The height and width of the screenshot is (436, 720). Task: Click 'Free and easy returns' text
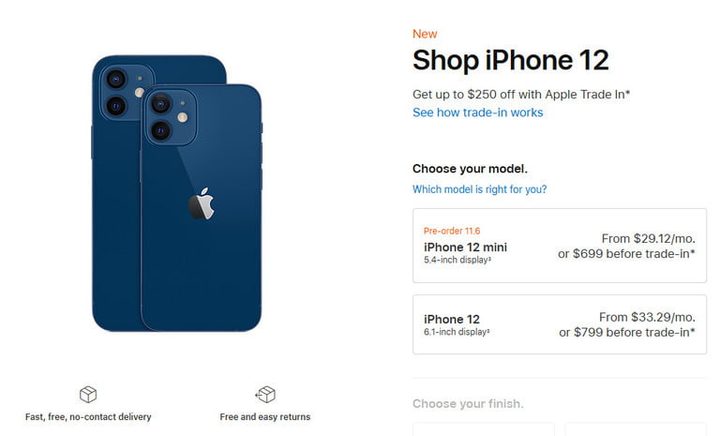click(265, 417)
